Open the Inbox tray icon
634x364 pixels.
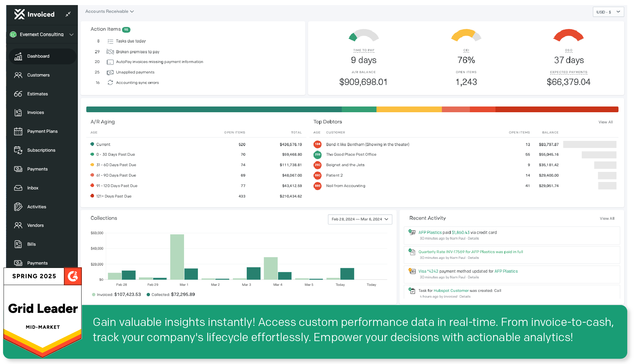[x=18, y=188]
